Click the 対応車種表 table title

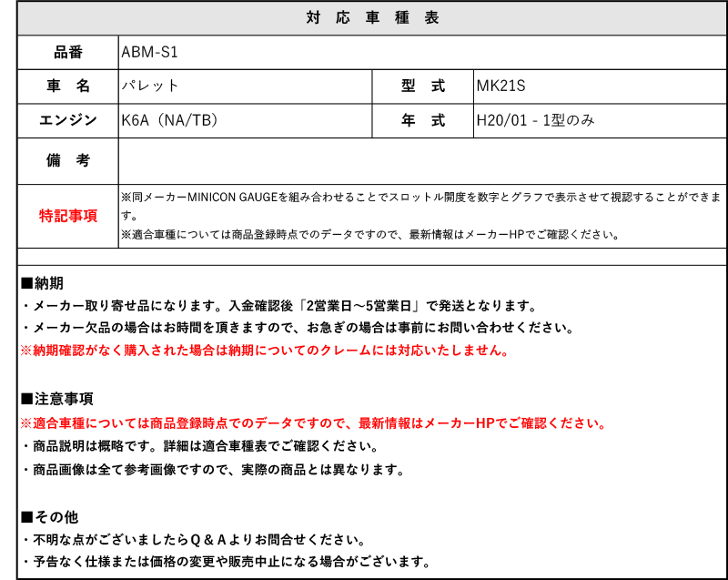pos(373,18)
